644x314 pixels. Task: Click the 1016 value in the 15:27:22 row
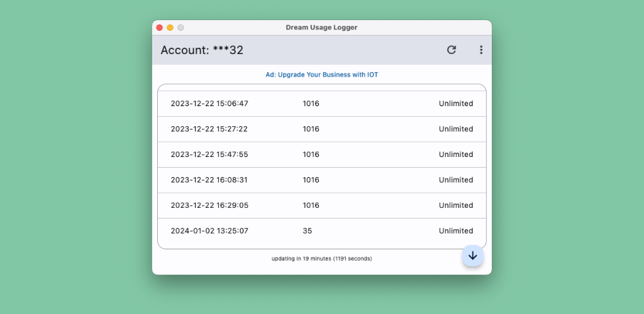[311, 129]
